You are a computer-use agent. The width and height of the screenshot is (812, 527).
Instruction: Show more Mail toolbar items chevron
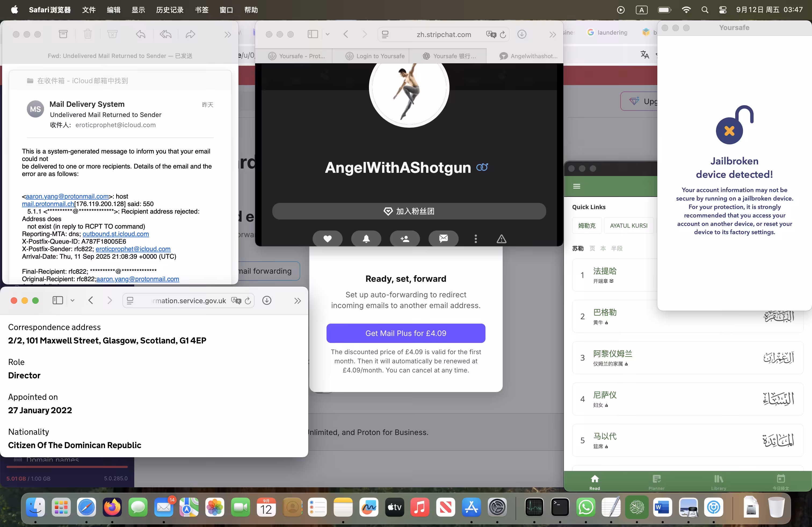coord(227,34)
